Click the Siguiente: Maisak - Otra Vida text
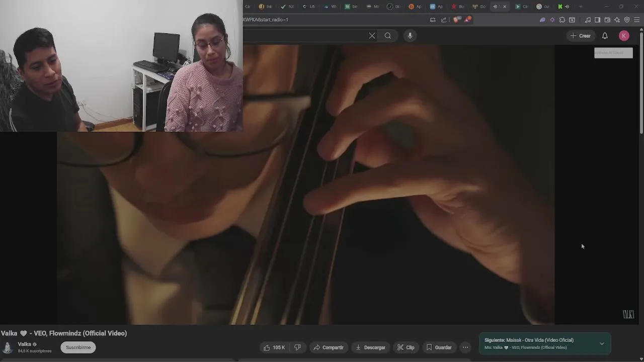This screenshot has height=362, width=644. (x=529, y=340)
